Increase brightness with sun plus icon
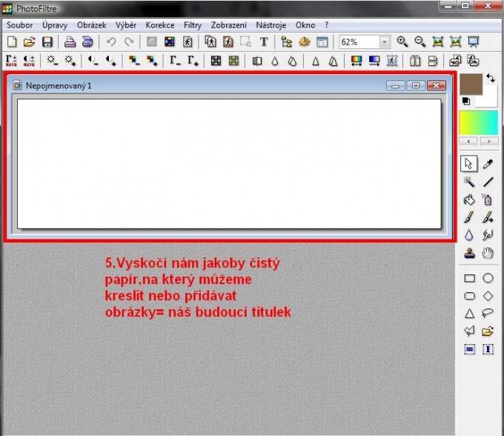 pyautogui.click(x=70, y=61)
